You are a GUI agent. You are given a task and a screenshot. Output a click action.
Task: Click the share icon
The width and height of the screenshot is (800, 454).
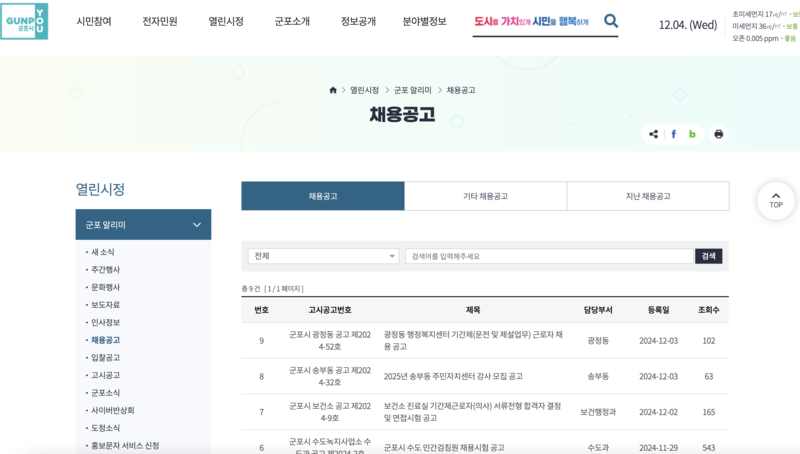tap(654, 134)
